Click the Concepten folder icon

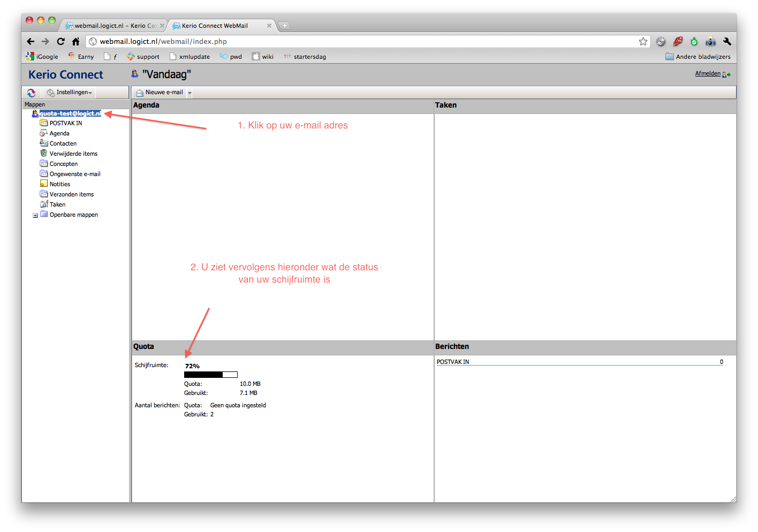pyautogui.click(x=44, y=163)
